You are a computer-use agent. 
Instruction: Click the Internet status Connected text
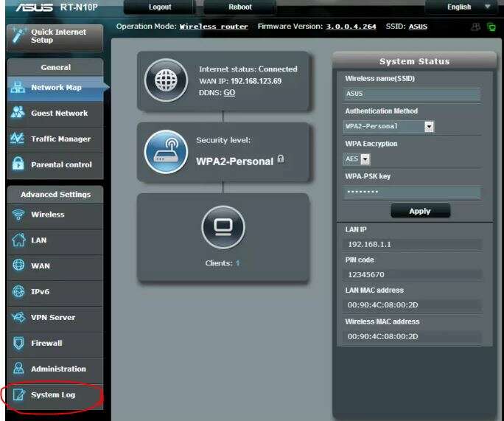pos(248,69)
